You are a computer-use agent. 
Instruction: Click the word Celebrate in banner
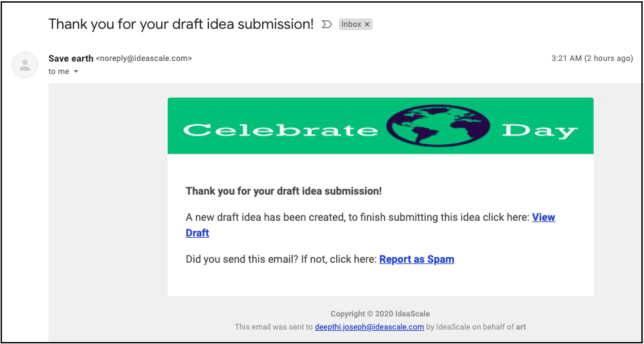click(x=280, y=130)
